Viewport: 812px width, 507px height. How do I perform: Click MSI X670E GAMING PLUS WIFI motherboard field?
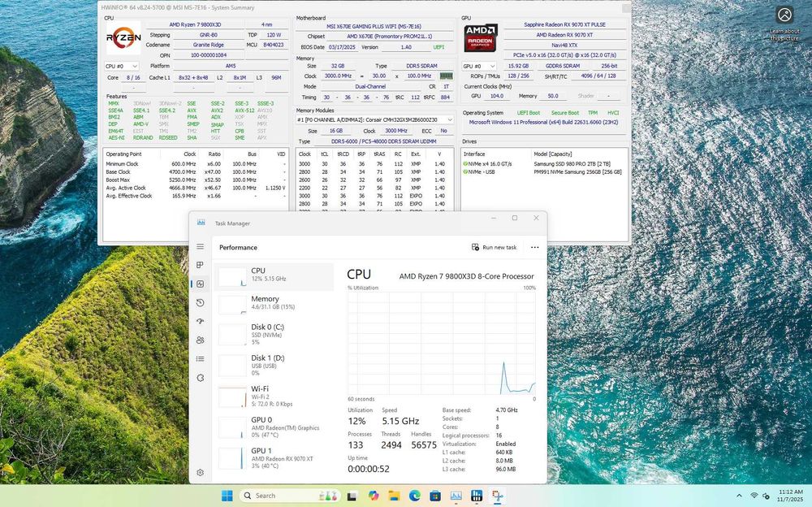[x=374, y=27]
